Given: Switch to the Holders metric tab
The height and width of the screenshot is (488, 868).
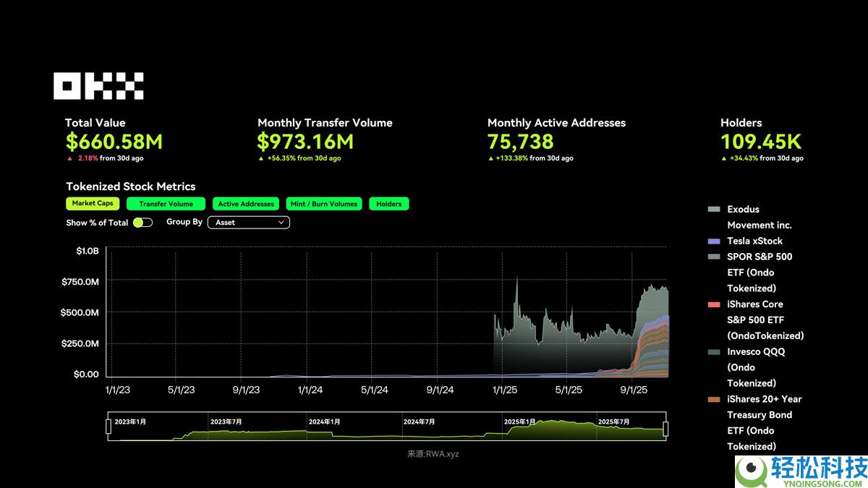Looking at the screenshot, I should [x=388, y=204].
